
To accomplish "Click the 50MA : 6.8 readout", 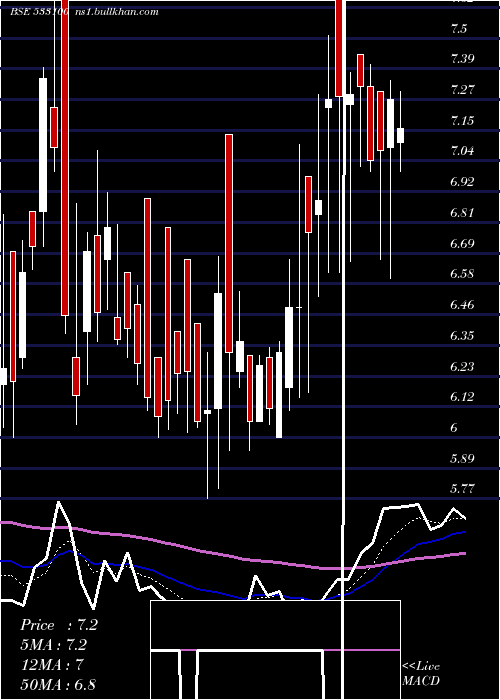I will point(58,684).
